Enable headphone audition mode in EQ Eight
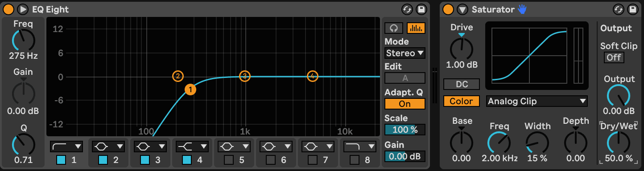 click(393, 28)
